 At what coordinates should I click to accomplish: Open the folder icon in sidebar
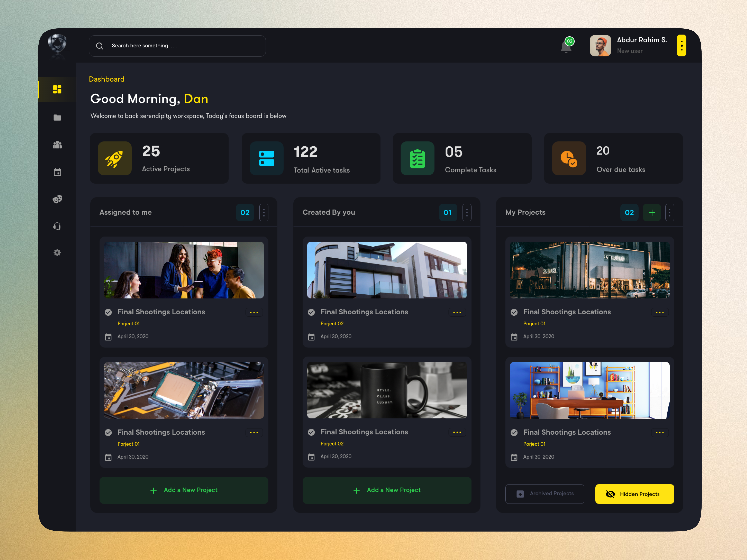pos(57,117)
